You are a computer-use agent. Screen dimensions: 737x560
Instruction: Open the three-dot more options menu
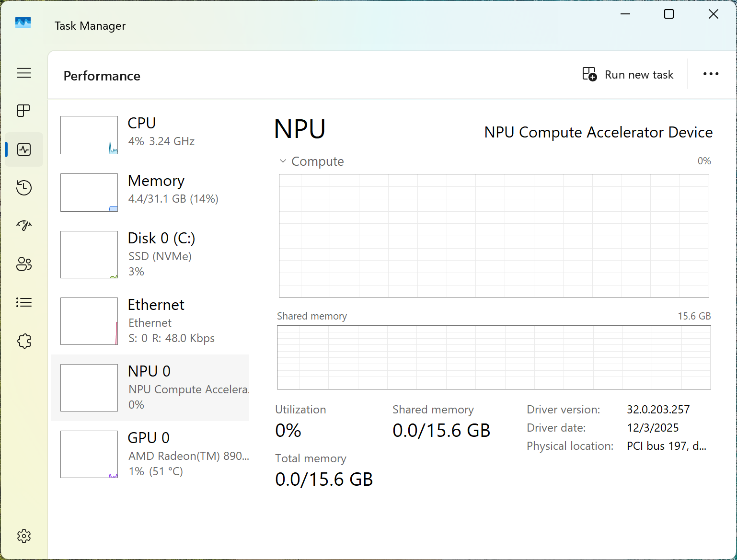click(x=711, y=74)
